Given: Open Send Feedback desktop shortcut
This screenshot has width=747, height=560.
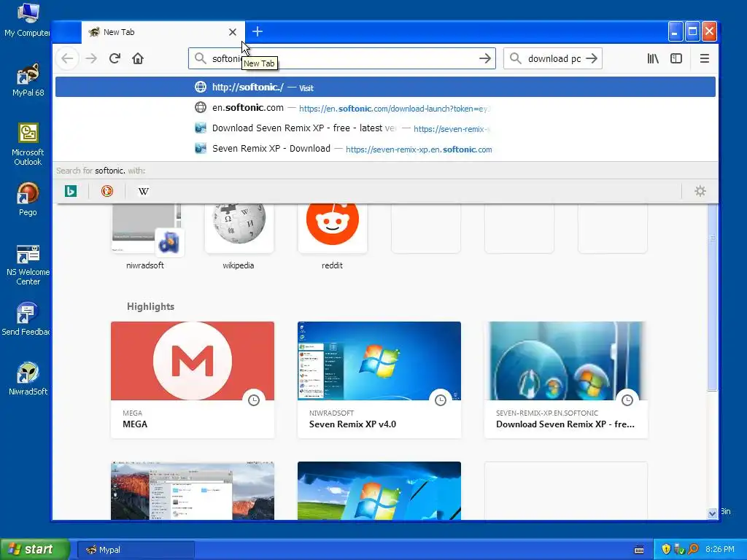Looking at the screenshot, I should [26, 319].
